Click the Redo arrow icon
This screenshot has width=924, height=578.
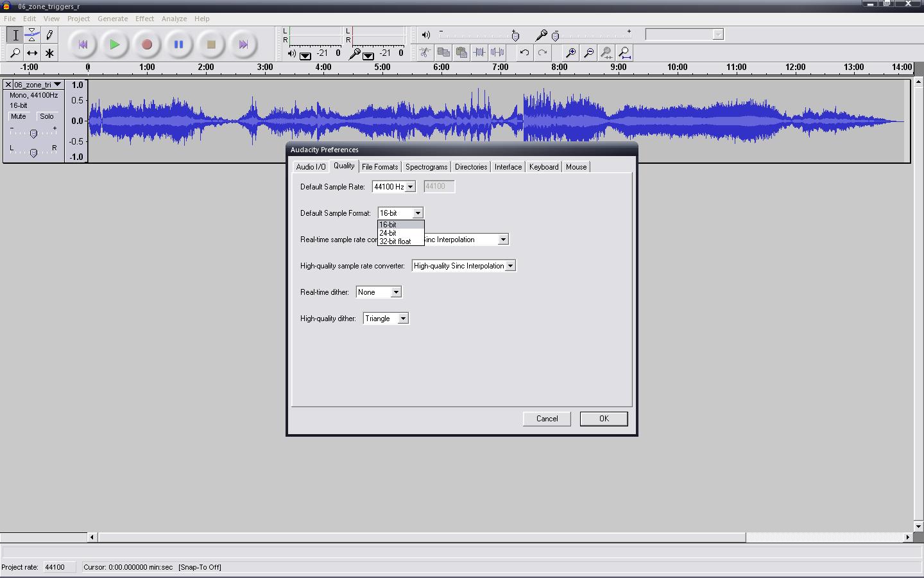[542, 53]
